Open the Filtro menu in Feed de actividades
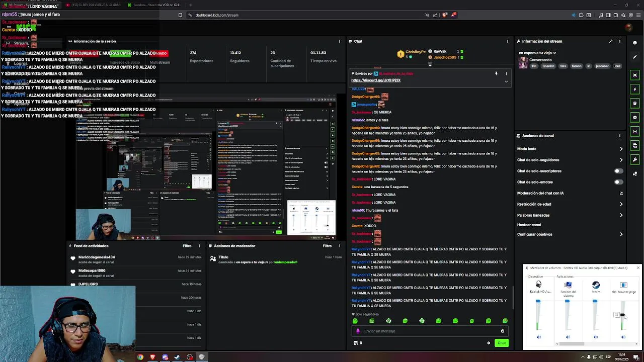Screen dimensions: 644x362 [187, 246]
